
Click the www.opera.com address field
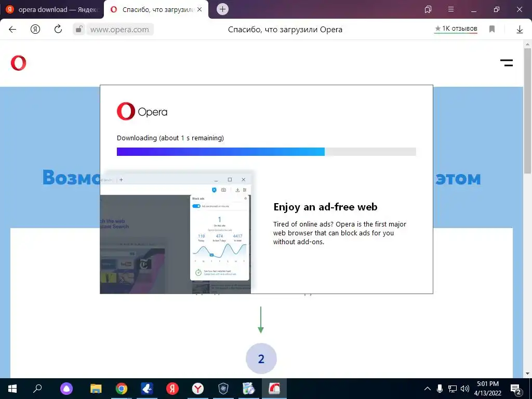120,30
